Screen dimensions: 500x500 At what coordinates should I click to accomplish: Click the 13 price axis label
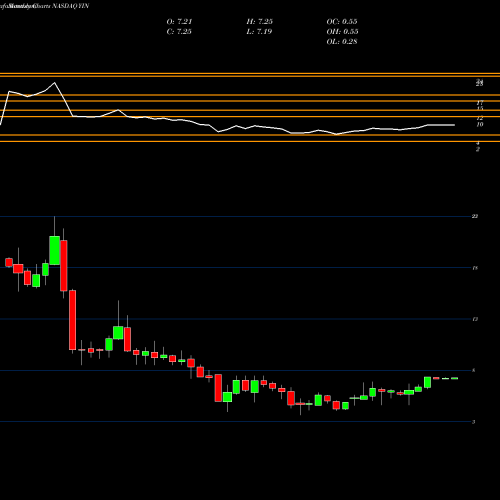475,319
